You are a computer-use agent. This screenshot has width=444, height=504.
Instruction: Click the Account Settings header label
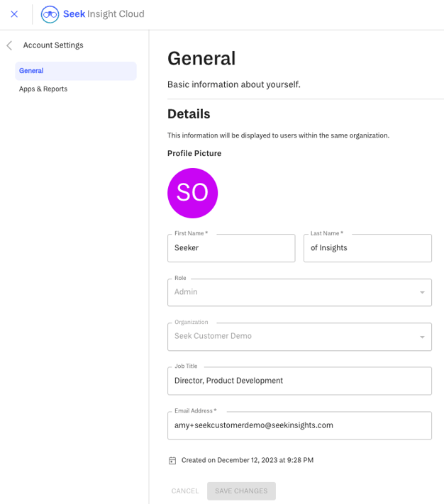tap(53, 45)
